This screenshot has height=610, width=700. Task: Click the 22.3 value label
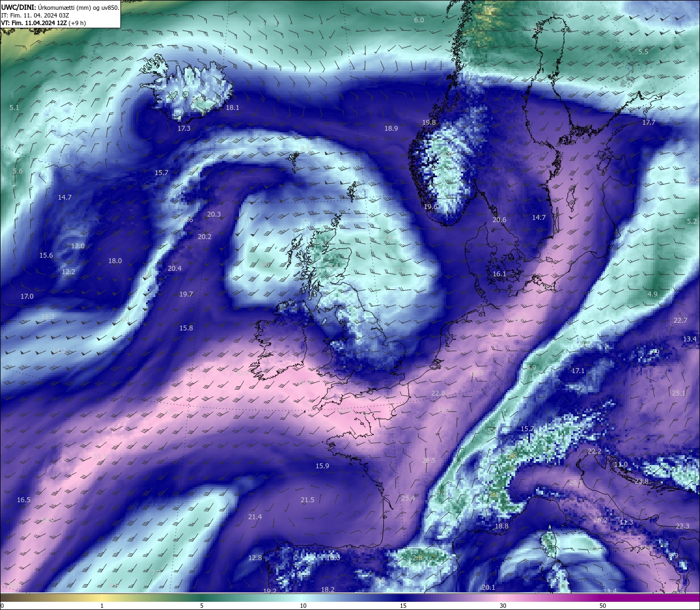682,526
